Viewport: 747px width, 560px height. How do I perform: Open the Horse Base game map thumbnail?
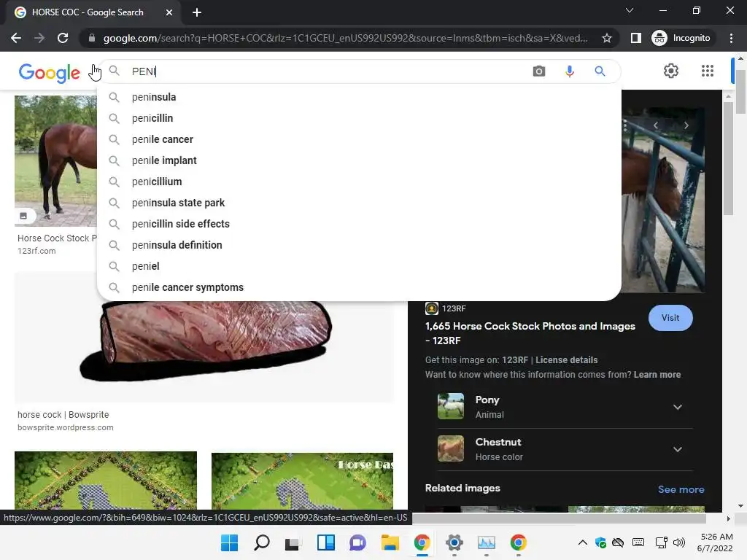(302, 481)
